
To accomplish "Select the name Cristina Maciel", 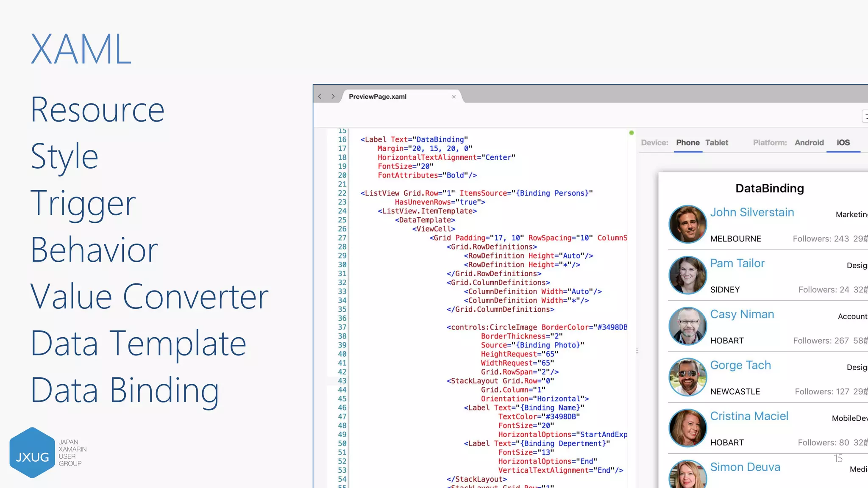I will click(749, 416).
